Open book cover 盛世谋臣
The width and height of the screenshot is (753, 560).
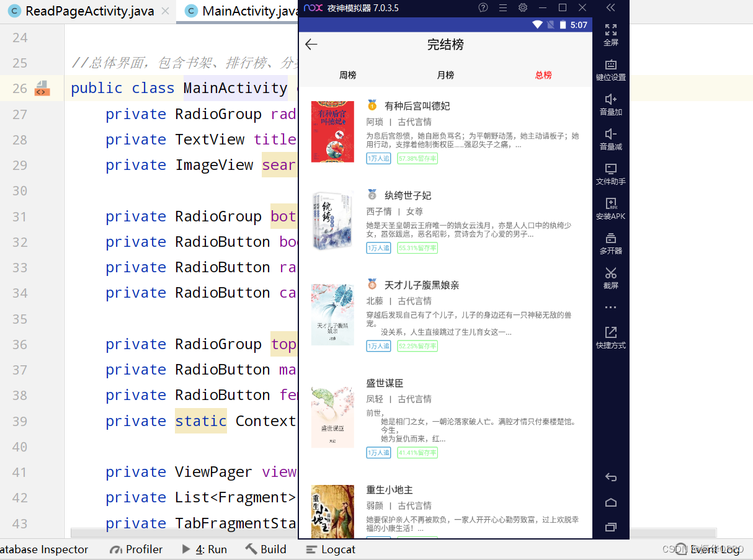[x=332, y=417]
